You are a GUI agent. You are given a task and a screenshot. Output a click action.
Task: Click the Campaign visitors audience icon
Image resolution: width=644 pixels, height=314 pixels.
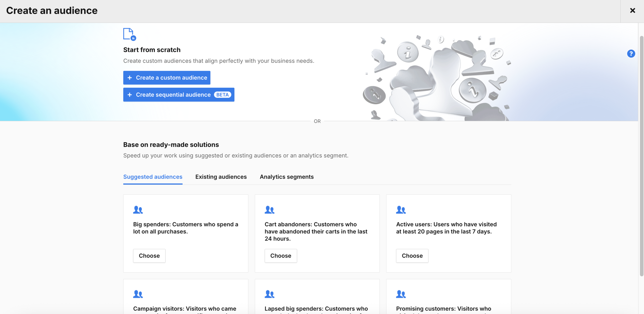(138, 294)
